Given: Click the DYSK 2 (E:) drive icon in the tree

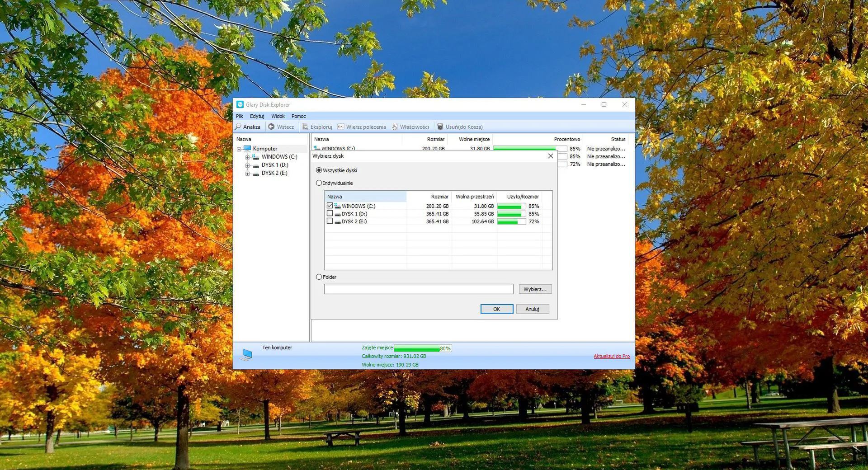Looking at the screenshot, I should pos(256,174).
